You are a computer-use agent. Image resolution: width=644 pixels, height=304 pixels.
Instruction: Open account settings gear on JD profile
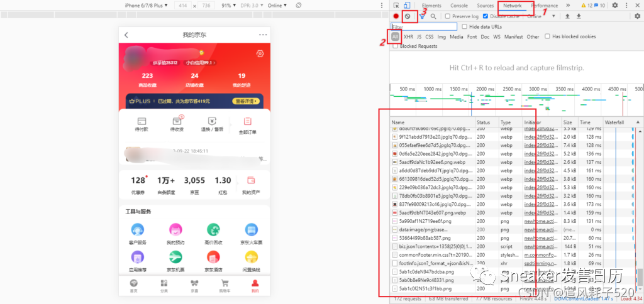(260, 53)
